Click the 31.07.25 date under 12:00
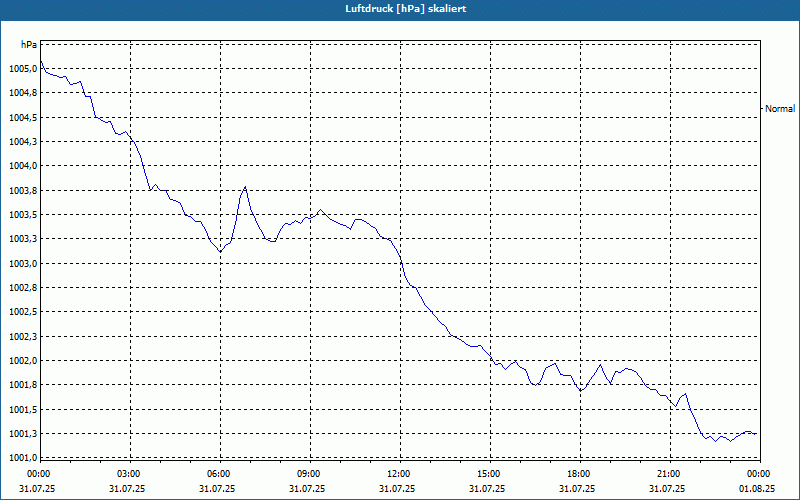800x500 pixels. tap(397, 488)
